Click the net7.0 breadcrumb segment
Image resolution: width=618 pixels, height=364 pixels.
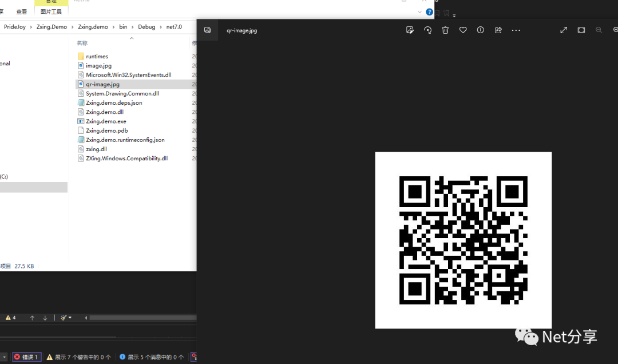coord(174,27)
